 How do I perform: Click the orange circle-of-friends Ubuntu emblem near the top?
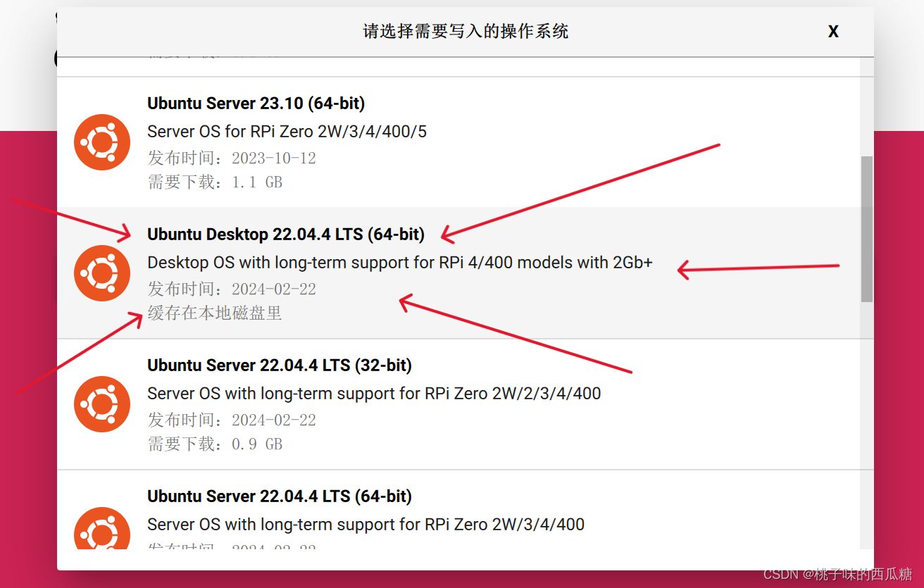[101, 142]
